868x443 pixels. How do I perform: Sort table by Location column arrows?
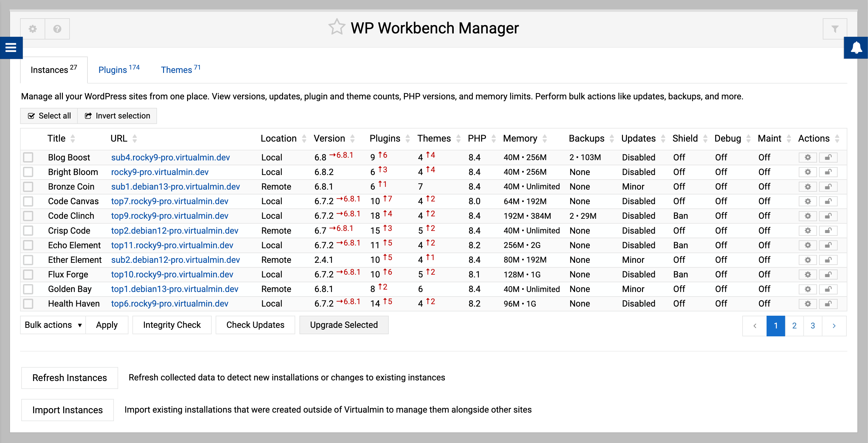[x=304, y=139]
